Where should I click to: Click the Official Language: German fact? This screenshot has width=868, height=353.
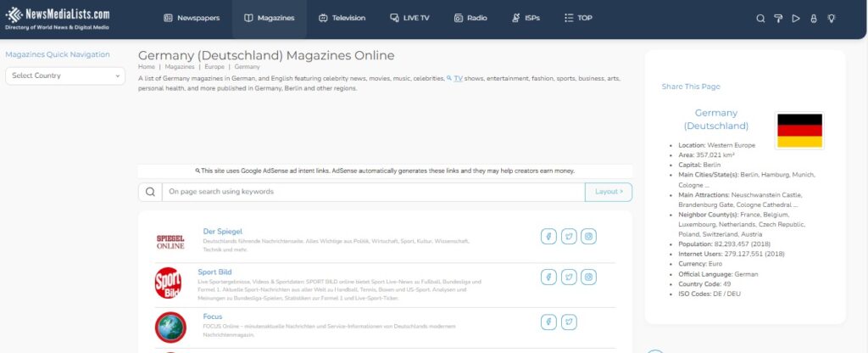(x=718, y=274)
